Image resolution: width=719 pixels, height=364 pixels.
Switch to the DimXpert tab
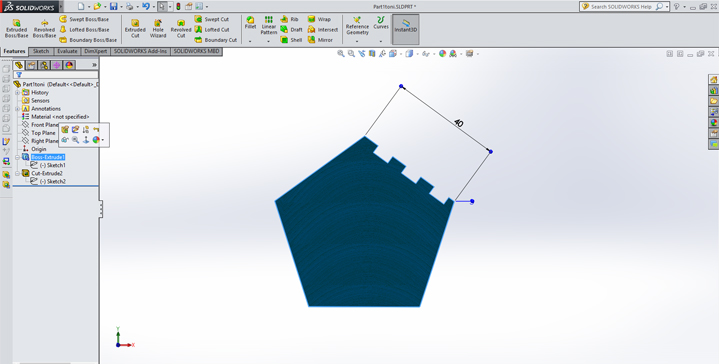point(95,51)
